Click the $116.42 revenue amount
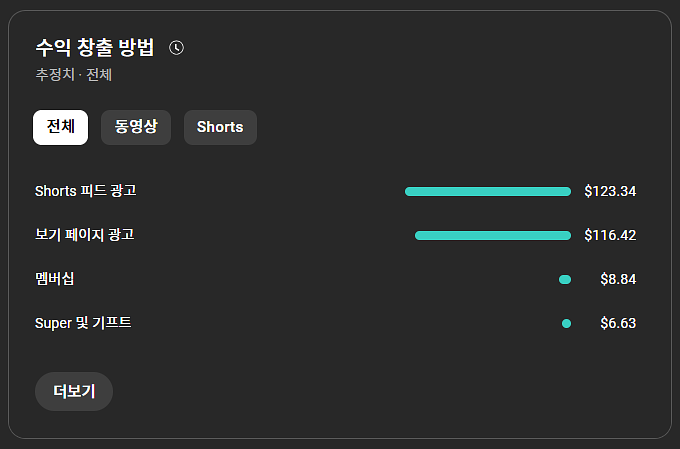680x449 pixels. click(610, 235)
